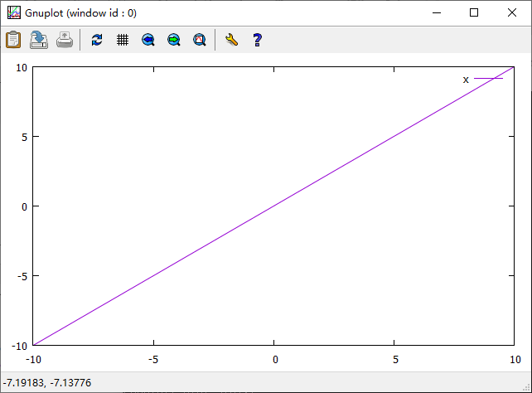Image resolution: width=532 pixels, height=393 pixels.
Task: Replot the graph with refresh icon
Action: tap(97, 40)
